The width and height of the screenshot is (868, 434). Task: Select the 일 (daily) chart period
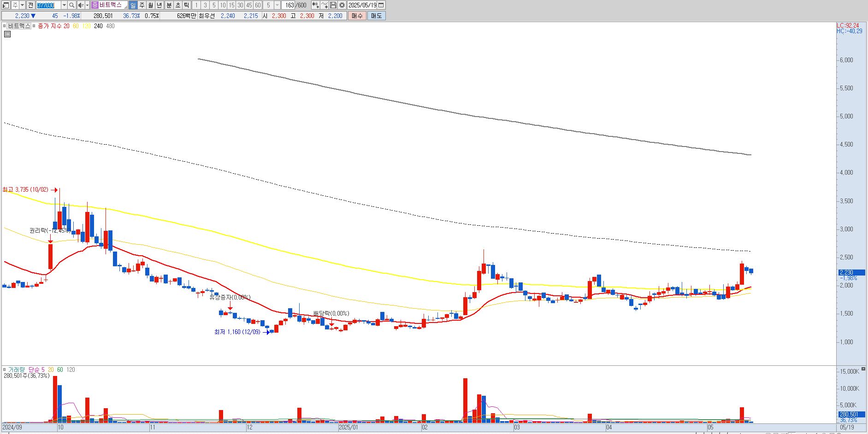coord(133,5)
